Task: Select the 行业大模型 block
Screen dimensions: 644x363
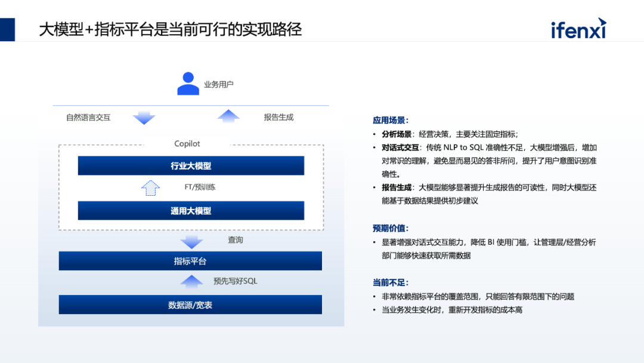Action: 191,165
